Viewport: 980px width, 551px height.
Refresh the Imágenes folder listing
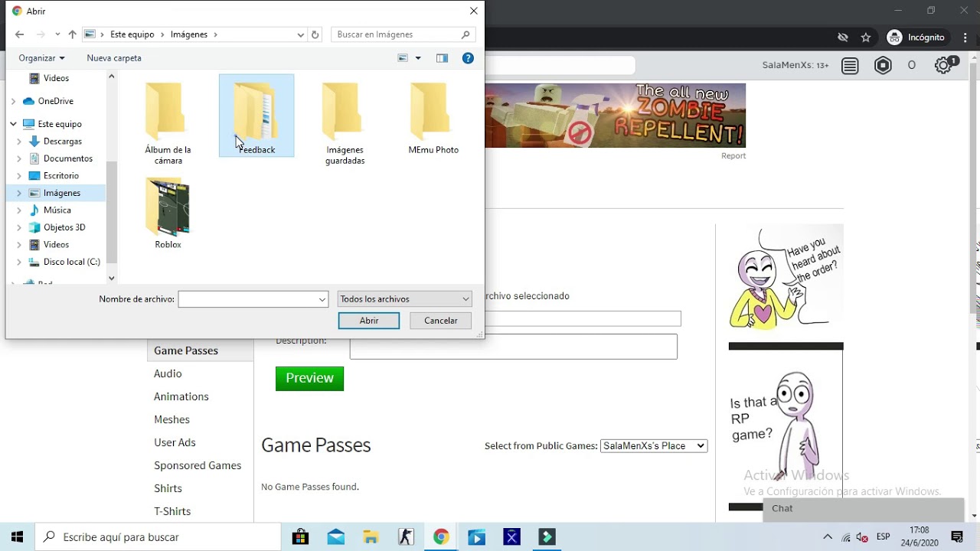coord(315,34)
